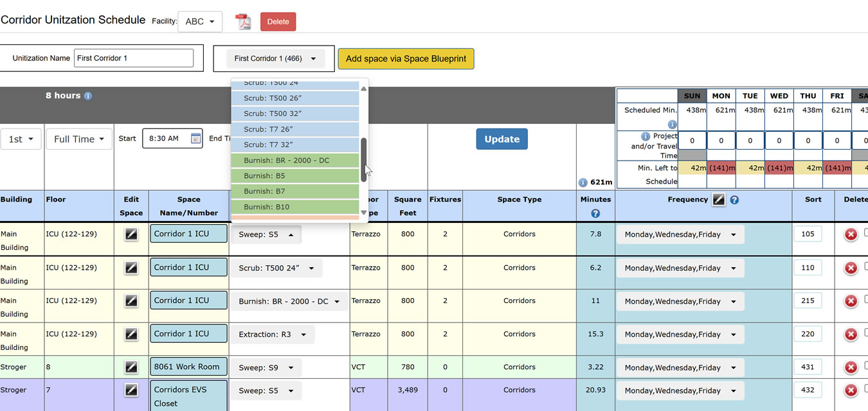Image resolution: width=868 pixels, height=411 pixels.
Task: Click Add space via Space Blueprint
Action: (x=406, y=58)
